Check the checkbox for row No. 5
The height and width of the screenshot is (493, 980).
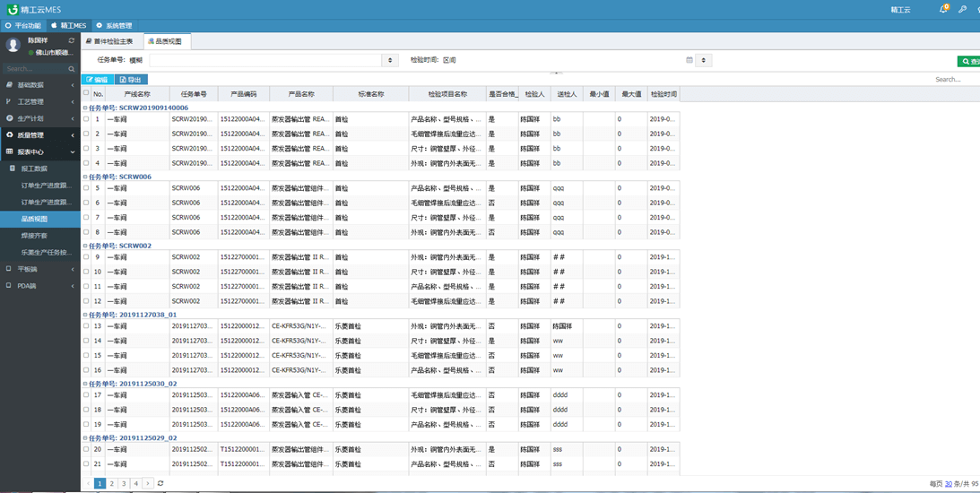87,188
